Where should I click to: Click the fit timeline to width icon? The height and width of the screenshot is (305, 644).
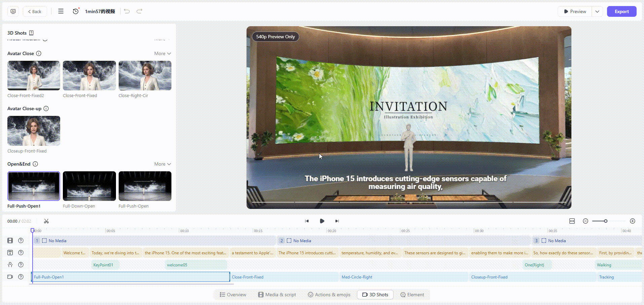click(572, 221)
